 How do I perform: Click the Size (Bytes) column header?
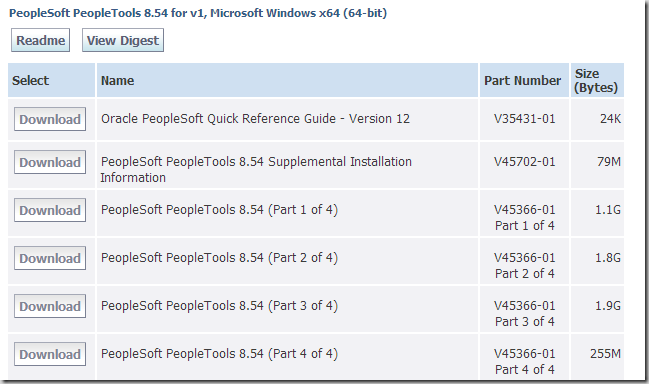coord(596,80)
